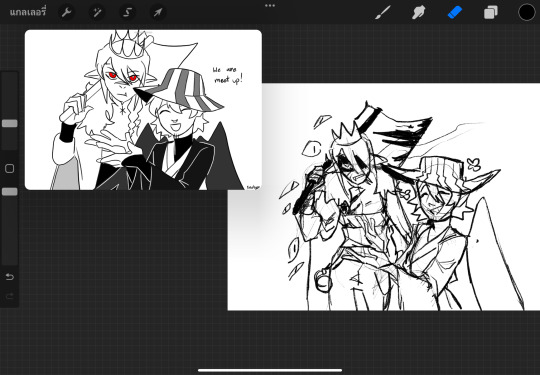The width and height of the screenshot is (540, 375).
Task: Tap the three-dot multitasking menu at top
Action: click(270, 6)
